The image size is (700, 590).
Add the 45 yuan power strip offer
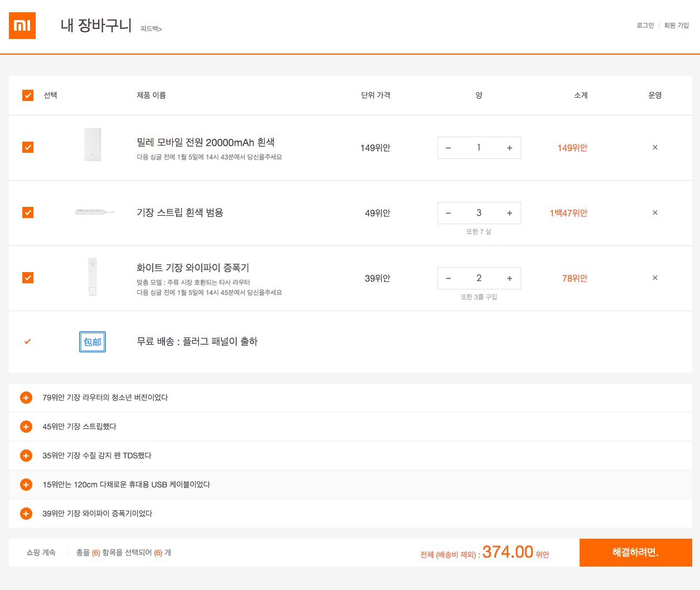coord(26,427)
